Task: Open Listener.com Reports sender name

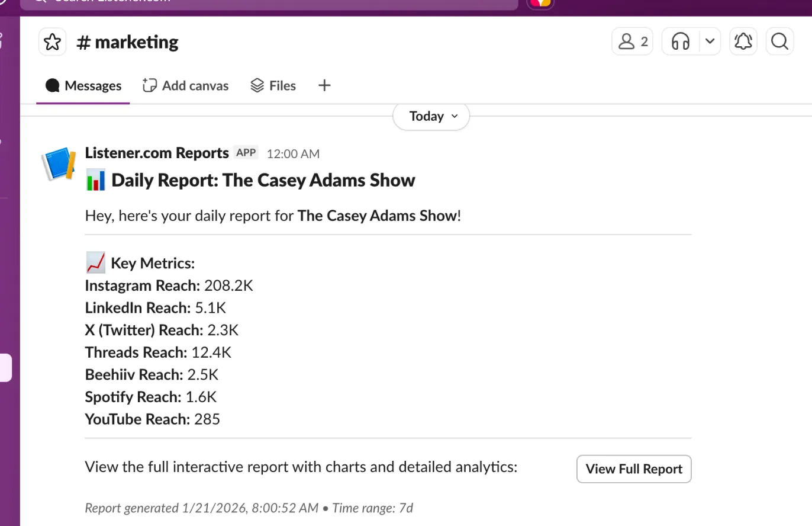Action: tap(157, 153)
